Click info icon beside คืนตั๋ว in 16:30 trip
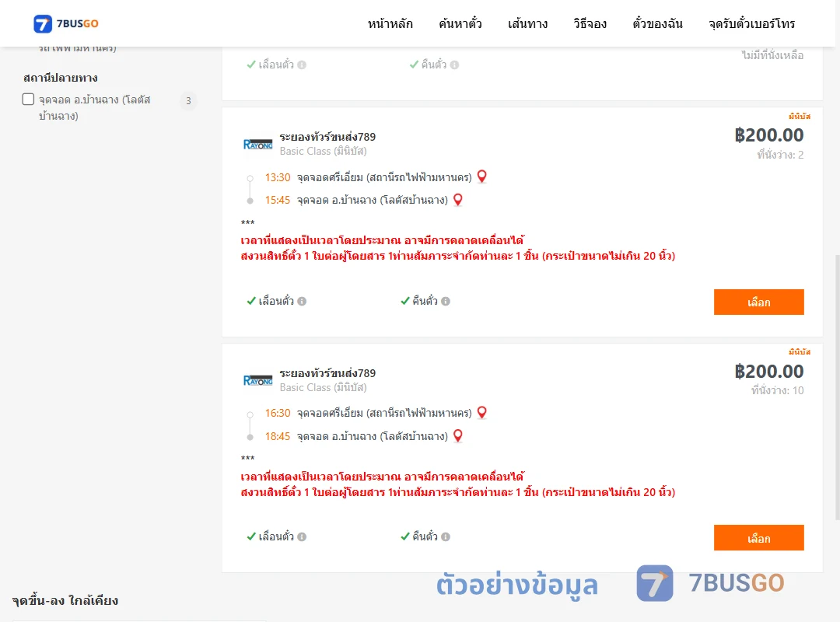This screenshot has width=840, height=622. [446, 536]
